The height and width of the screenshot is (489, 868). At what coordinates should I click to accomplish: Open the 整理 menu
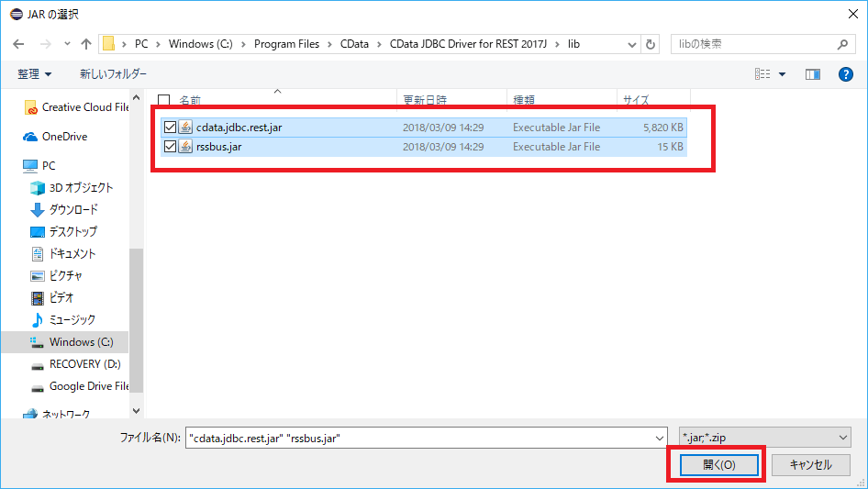(34, 73)
